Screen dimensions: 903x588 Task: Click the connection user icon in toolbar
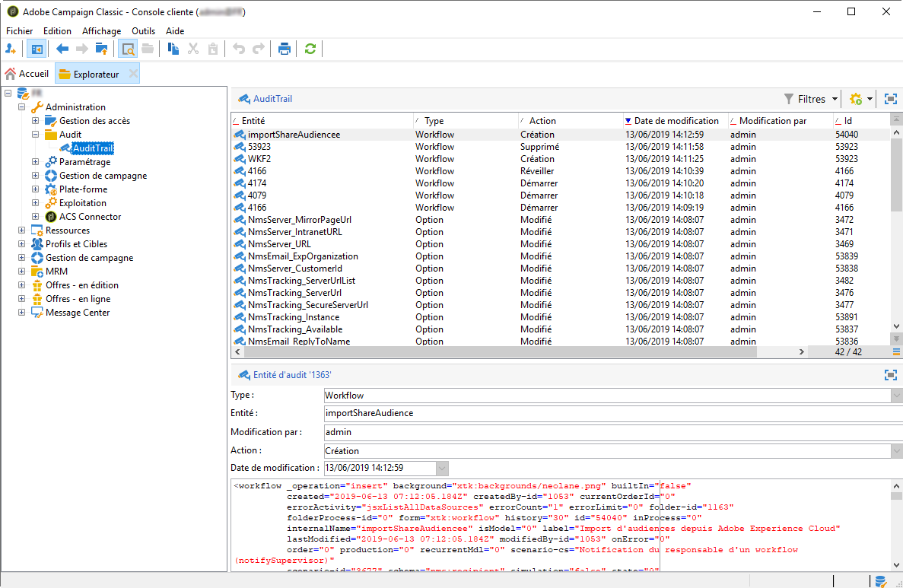click(x=11, y=49)
